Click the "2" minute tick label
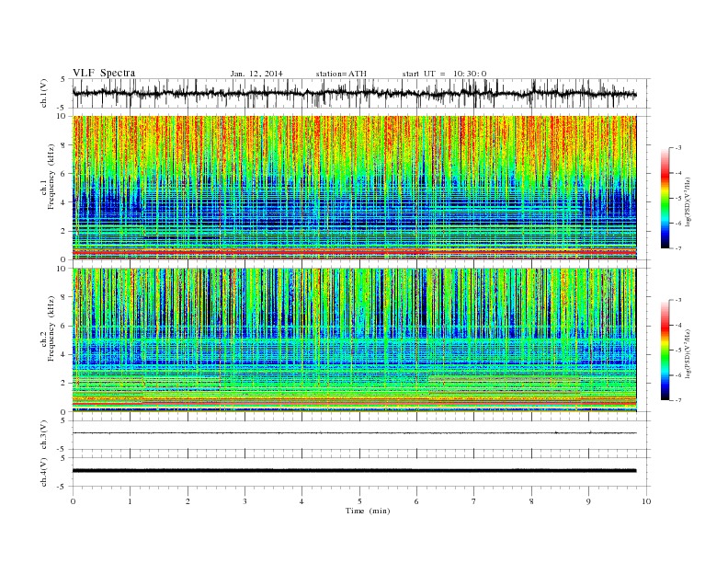Screen dimensions: 728x563 click(x=188, y=501)
